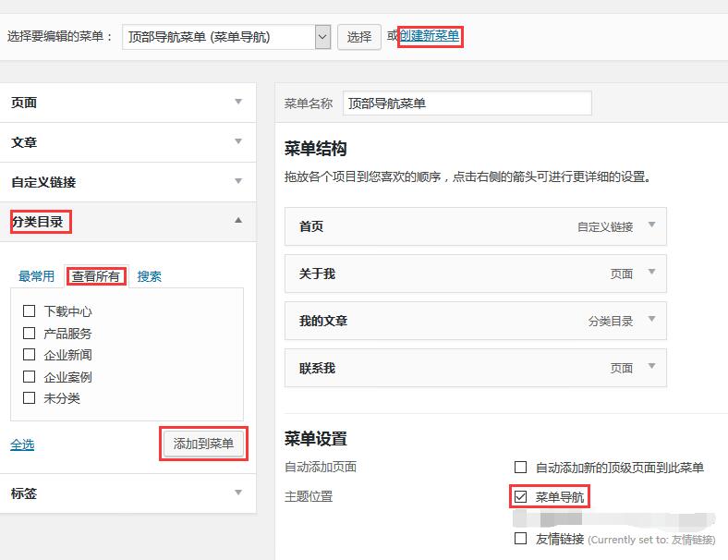Open settings arrow for 联系我 menu item
728x560 pixels.
coord(651,367)
